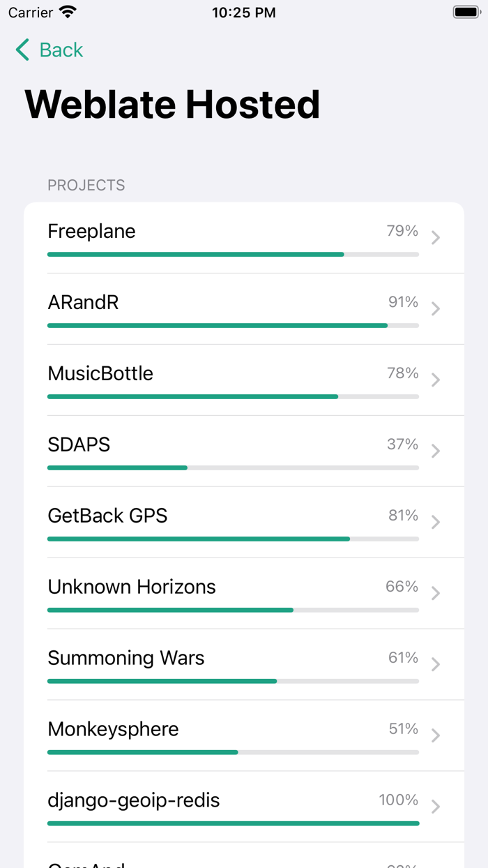Viewport: 488px width, 868px height.
Task: Tap the battery icon in status bar
Action: point(466,11)
